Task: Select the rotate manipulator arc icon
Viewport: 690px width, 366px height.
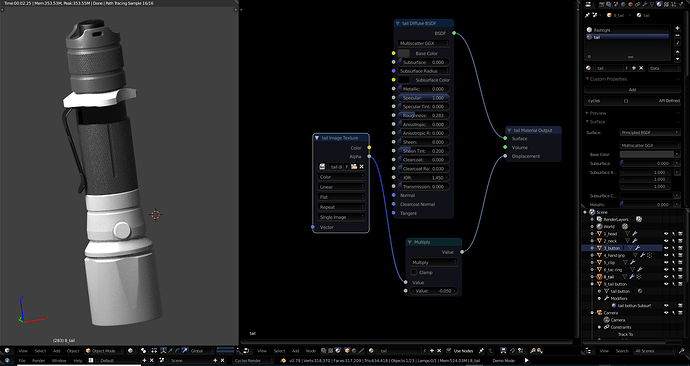Action: pos(177,351)
